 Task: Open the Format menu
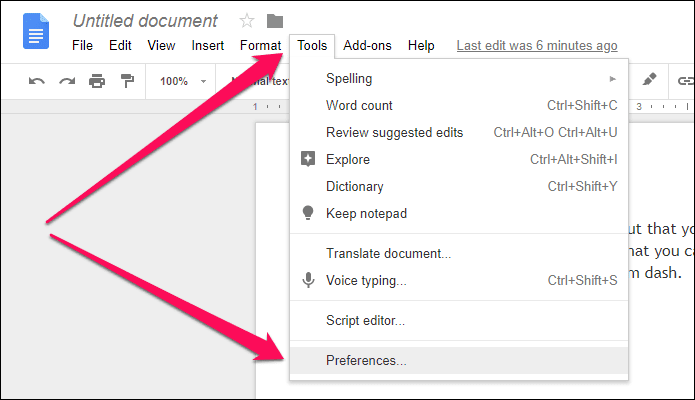tap(260, 45)
